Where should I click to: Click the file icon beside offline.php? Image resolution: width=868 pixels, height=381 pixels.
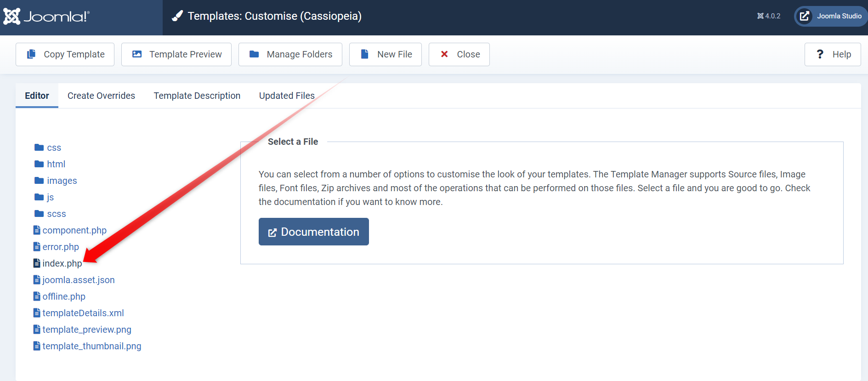tap(37, 296)
